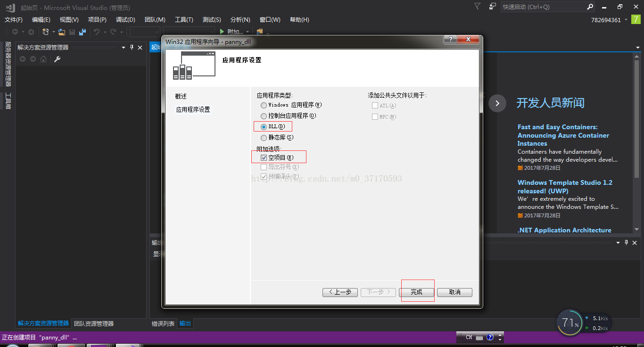644x347 pixels.
Task: Toggle the ATL checkbox
Action: pyautogui.click(x=375, y=106)
